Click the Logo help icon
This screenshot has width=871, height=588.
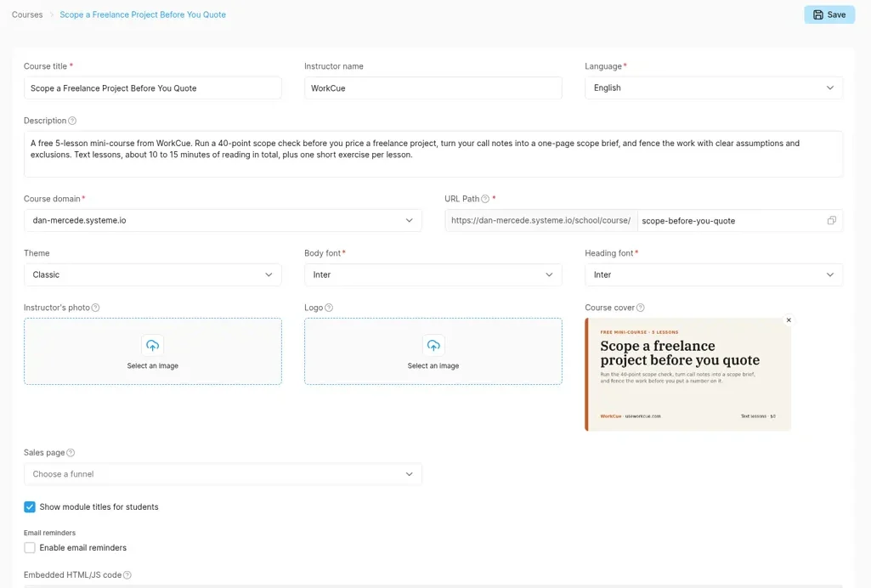point(329,308)
